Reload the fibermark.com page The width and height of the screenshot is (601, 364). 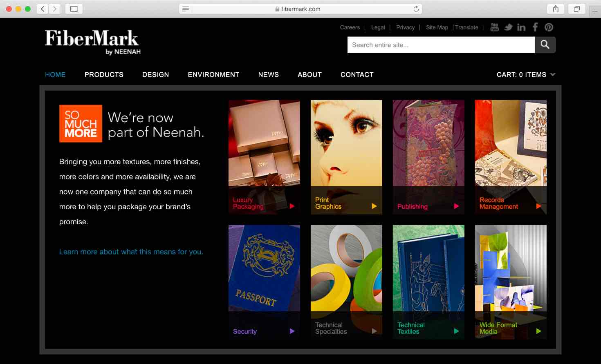[416, 9]
